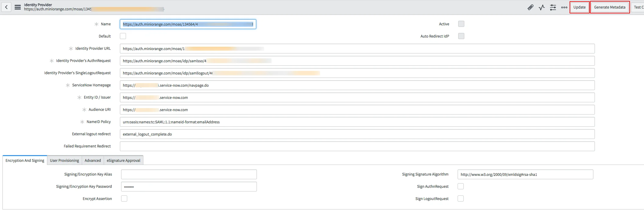Image resolution: width=644 pixels, height=211 pixels.
Task: Switch to User Provisioning tab
Action: 64,160
